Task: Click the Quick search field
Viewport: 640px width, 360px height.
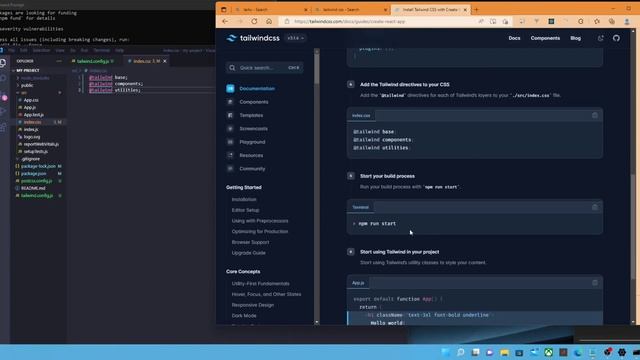Action: [264, 68]
